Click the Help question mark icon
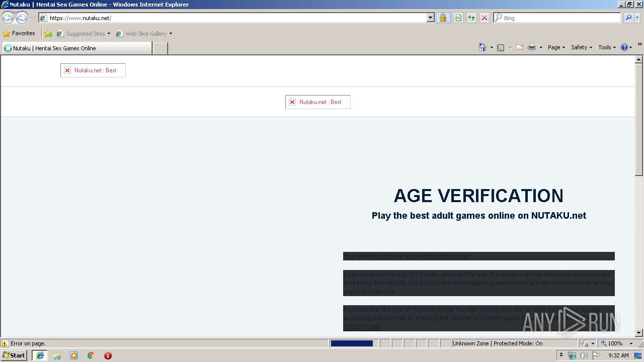 coord(624,47)
